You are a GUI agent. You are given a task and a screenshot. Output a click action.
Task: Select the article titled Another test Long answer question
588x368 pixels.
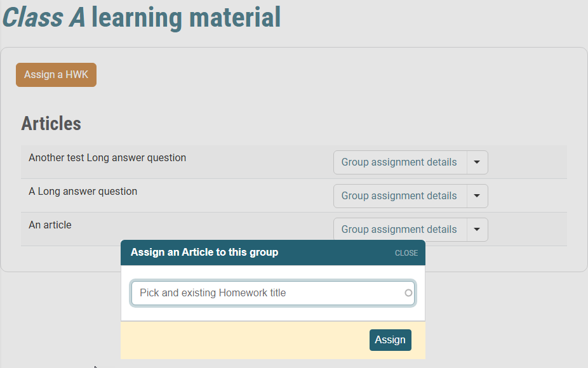click(107, 157)
